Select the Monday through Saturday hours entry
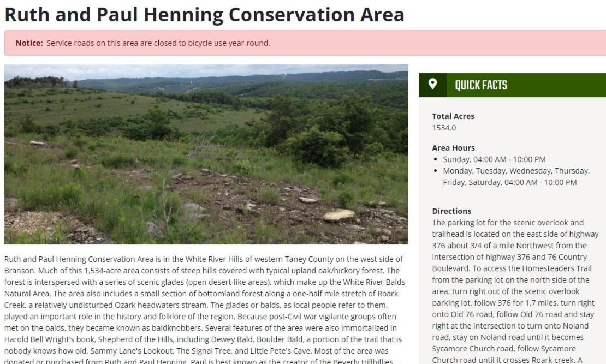Image resolution: width=606 pixels, height=364 pixels. point(516,176)
